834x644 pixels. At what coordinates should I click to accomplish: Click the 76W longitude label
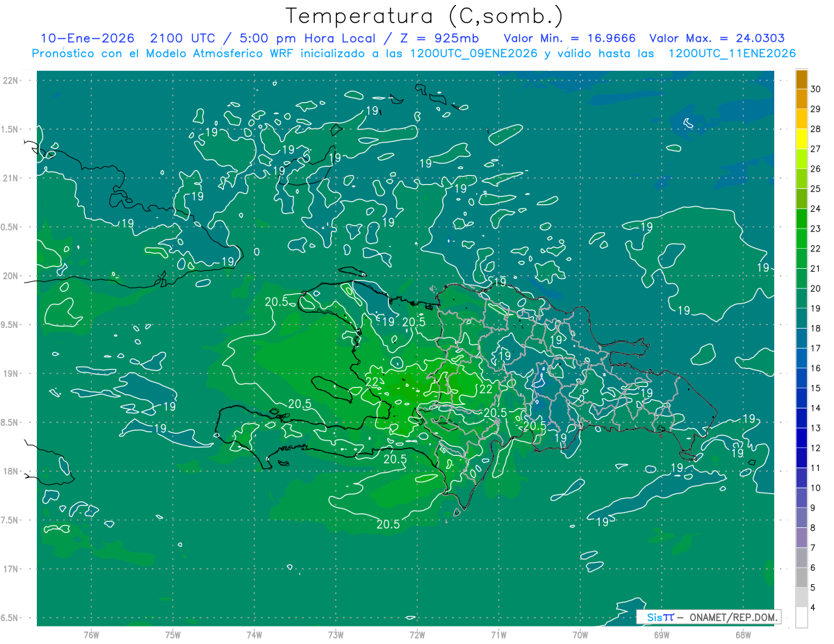click(x=91, y=635)
